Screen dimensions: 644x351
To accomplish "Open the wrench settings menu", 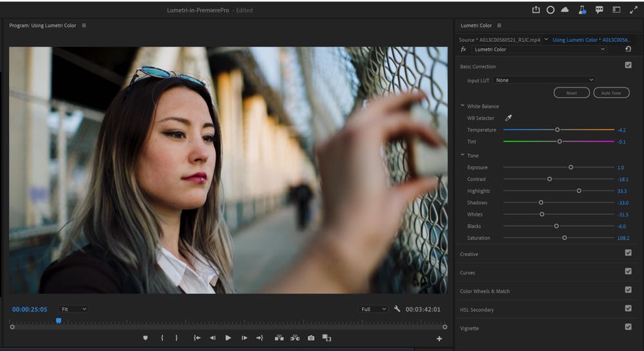I will pyautogui.click(x=397, y=309).
